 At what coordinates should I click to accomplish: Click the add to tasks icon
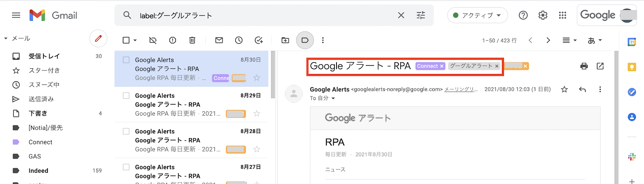(259, 40)
